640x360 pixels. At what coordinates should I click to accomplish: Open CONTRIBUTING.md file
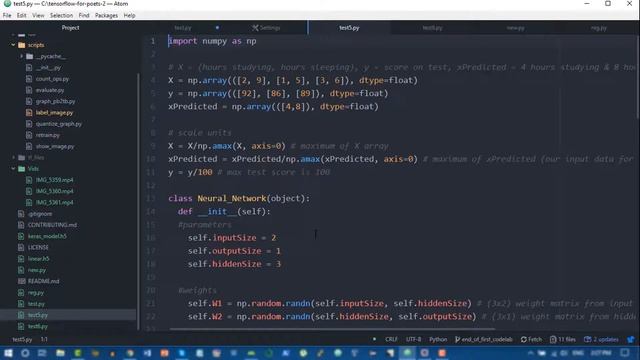click(52, 225)
